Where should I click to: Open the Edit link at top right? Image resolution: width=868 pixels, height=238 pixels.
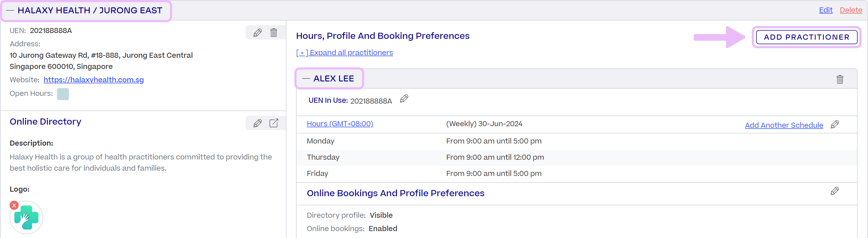tap(826, 10)
